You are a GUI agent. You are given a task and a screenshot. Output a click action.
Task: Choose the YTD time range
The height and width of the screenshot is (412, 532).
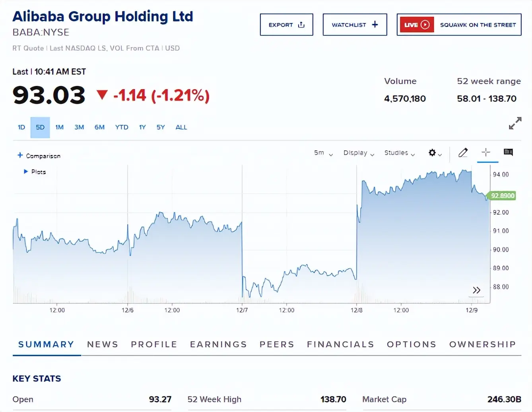click(122, 127)
